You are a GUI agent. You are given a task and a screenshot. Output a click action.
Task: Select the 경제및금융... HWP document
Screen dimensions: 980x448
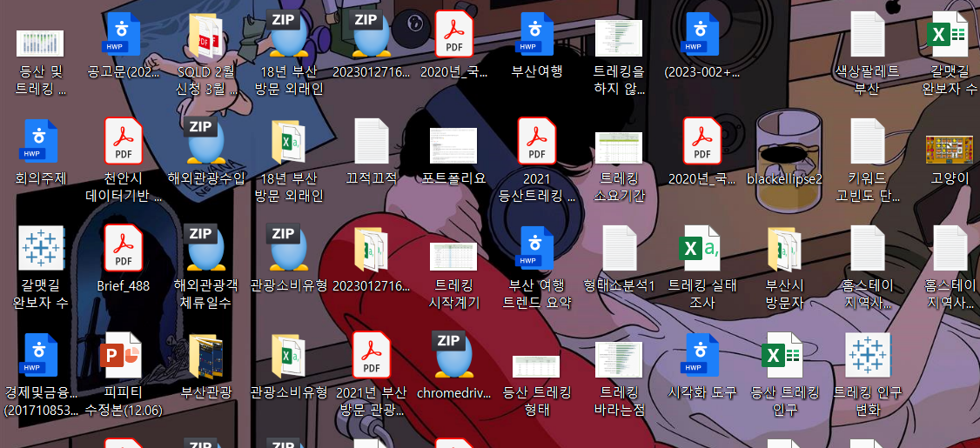(x=41, y=355)
